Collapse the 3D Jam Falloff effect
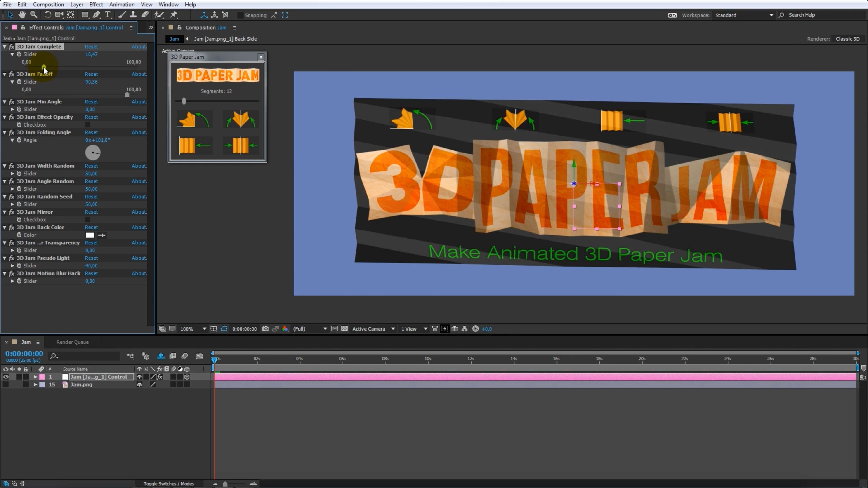868x488 pixels. pyautogui.click(x=5, y=74)
